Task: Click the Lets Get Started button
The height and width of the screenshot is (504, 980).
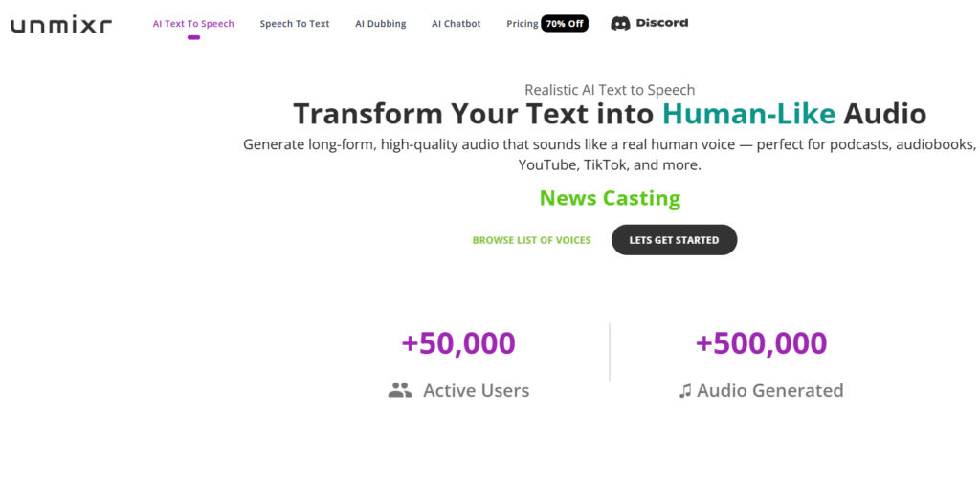Action: click(x=675, y=240)
